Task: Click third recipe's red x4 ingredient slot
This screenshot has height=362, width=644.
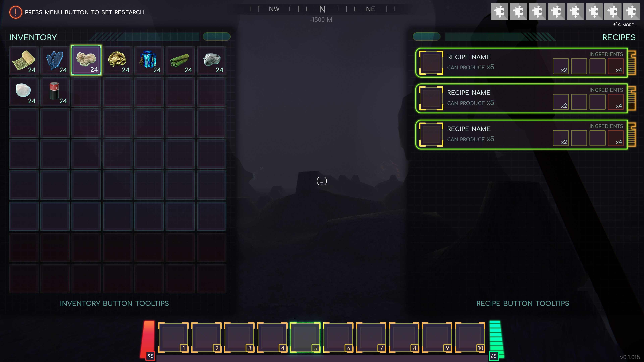Action: [x=616, y=138]
